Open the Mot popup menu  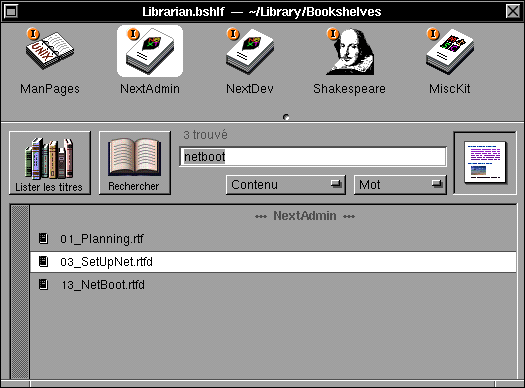(400, 184)
